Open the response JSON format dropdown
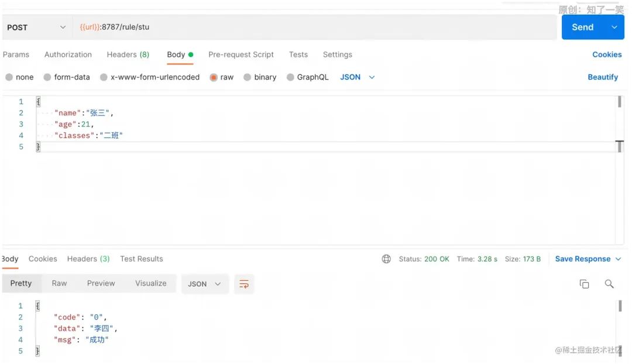The height and width of the screenshot is (364, 632). tap(205, 284)
